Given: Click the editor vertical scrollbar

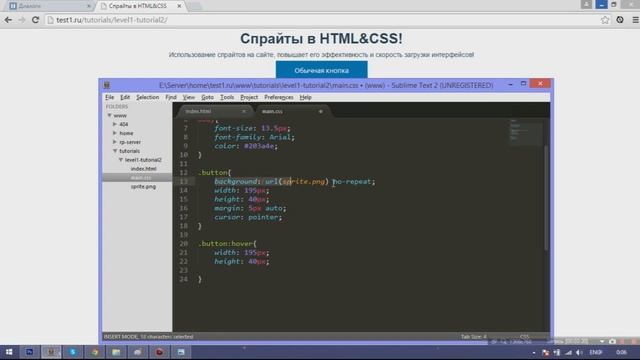Looking at the screenshot, I should (x=546, y=197).
